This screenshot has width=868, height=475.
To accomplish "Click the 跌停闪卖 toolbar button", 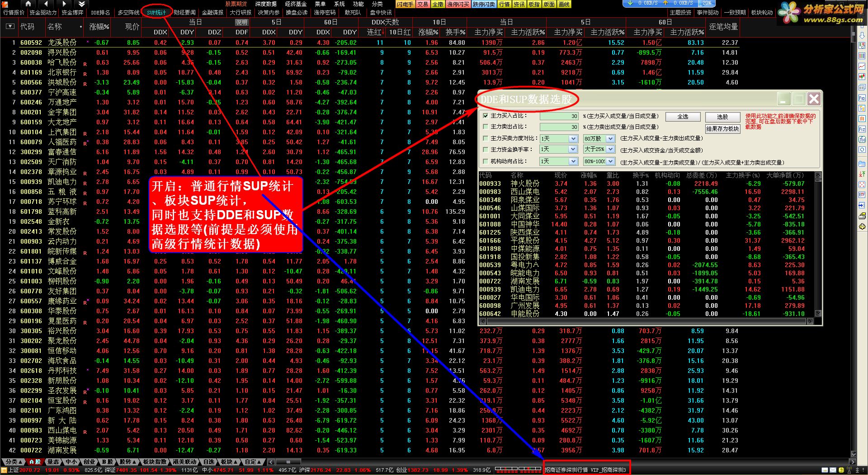I will (484, 4).
